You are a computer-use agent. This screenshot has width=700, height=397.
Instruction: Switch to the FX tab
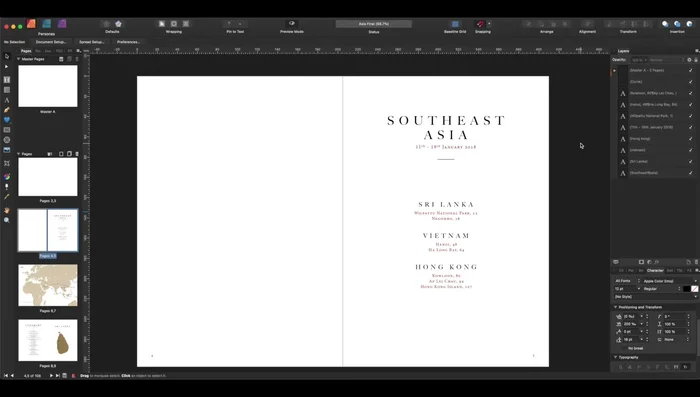(689, 271)
